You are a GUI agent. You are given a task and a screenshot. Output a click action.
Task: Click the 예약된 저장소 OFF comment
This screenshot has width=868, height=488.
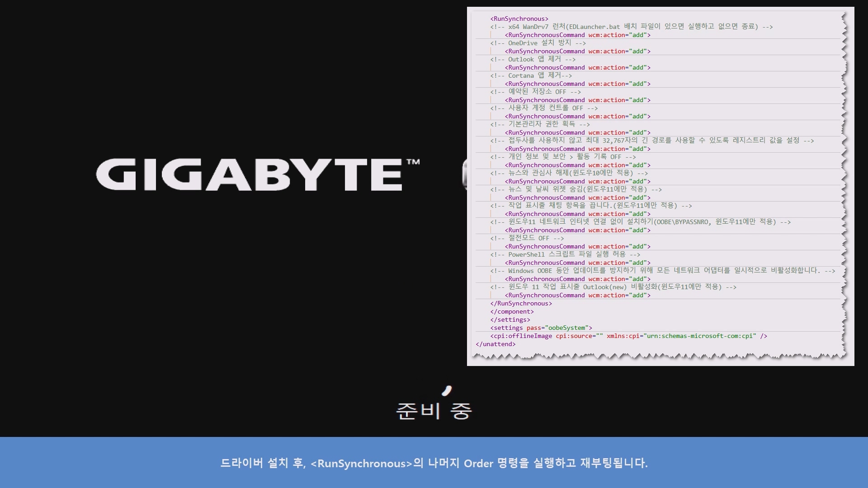coord(535,92)
